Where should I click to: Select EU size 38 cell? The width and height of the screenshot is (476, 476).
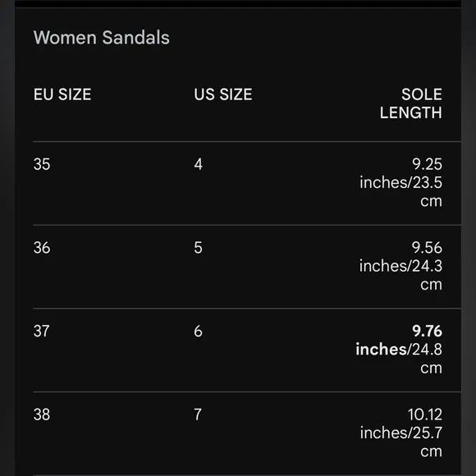point(42,414)
